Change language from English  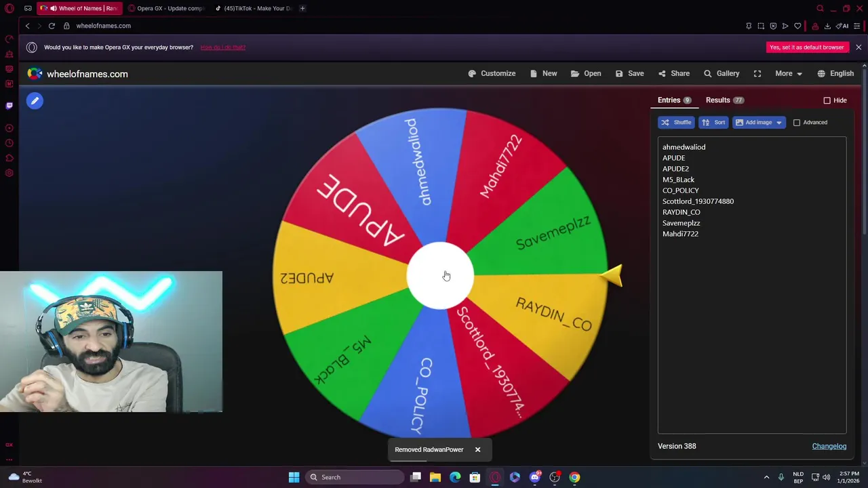click(835, 73)
